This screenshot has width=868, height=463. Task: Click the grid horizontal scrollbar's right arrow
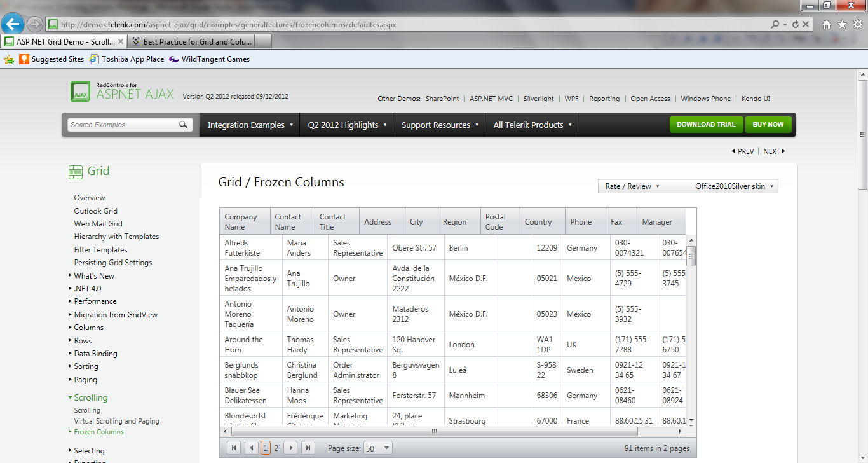point(681,431)
